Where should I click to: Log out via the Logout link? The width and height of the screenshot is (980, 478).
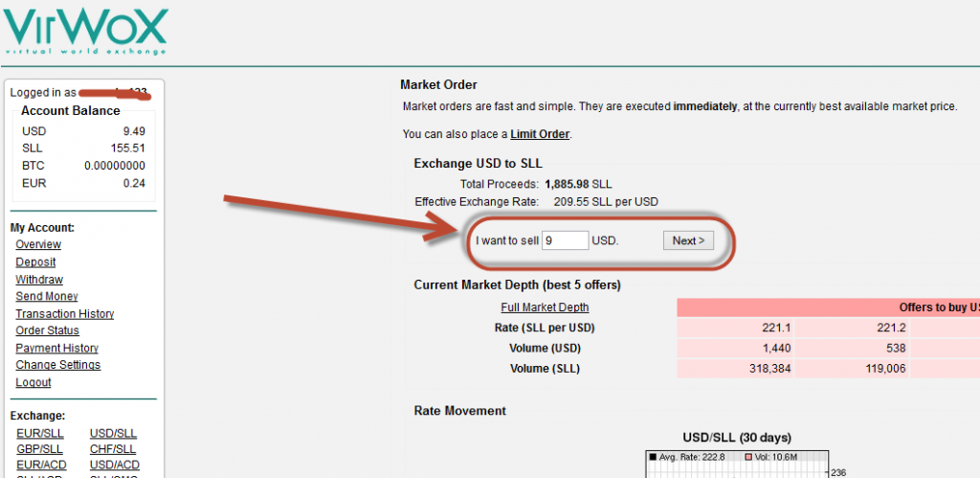[x=33, y=382]
